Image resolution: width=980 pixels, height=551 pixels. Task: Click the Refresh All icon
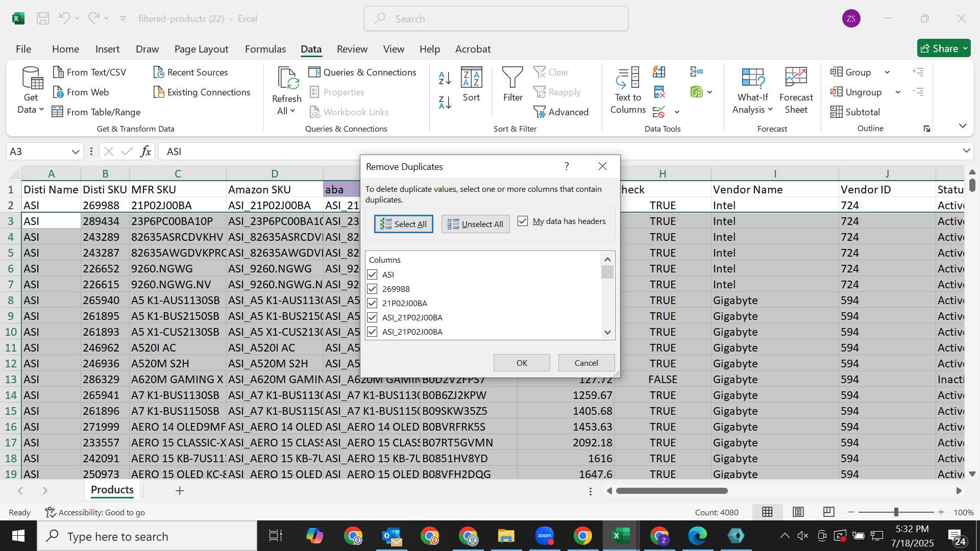pyautogui.click(x=288, y=78)
